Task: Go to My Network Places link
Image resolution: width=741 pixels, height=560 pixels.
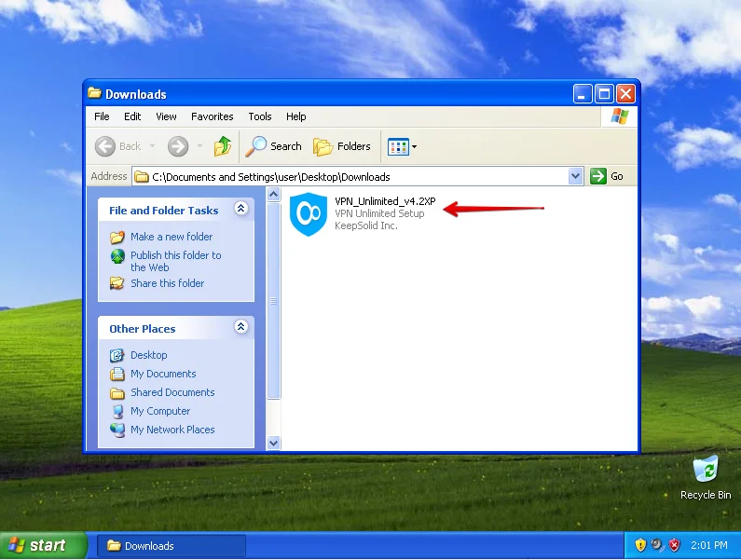Action: tap(172, 430)
